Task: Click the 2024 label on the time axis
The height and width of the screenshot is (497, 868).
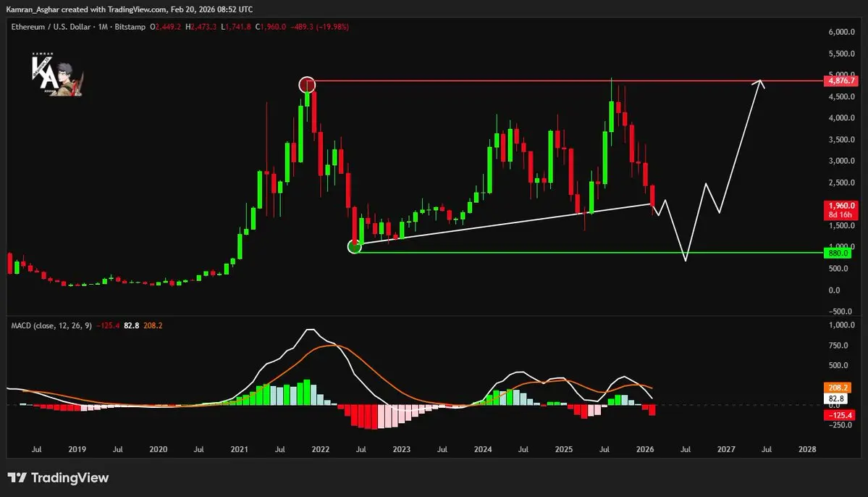Action: [x=483, y=449]
